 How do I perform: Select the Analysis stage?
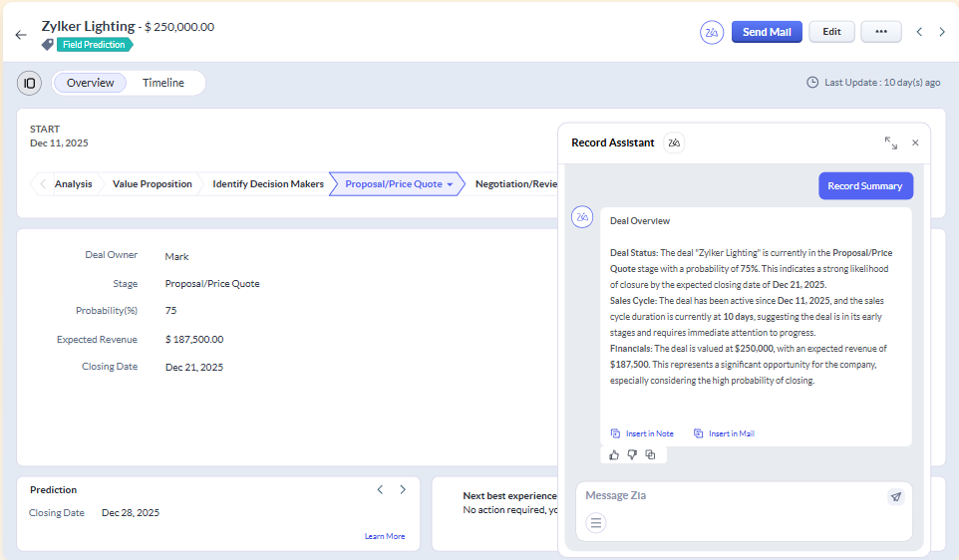tap(73, 184)
